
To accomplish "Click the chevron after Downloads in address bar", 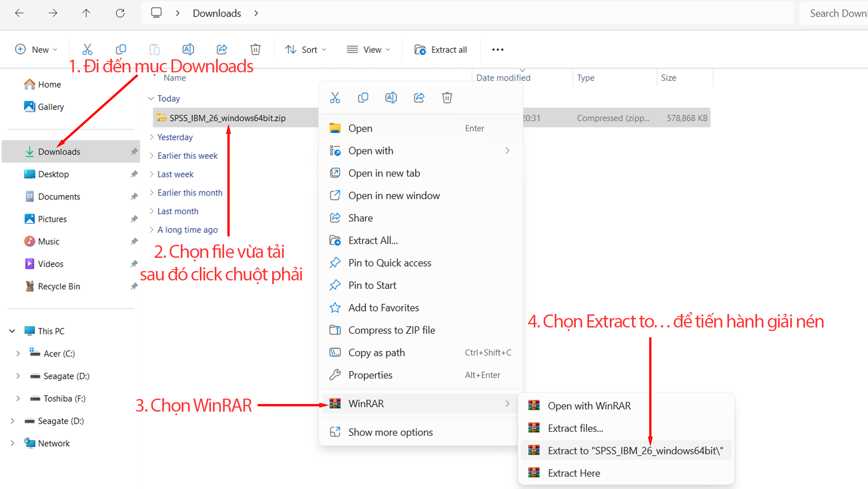I will [256, 13].
